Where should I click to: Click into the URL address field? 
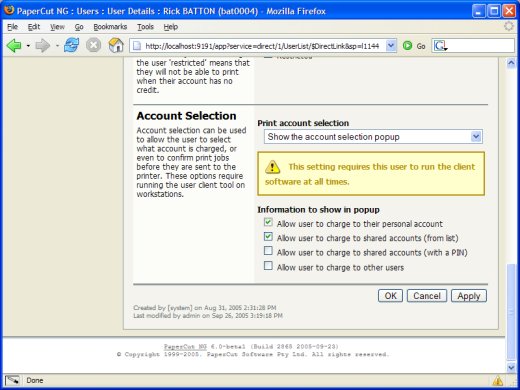click(x=263, y=46)
